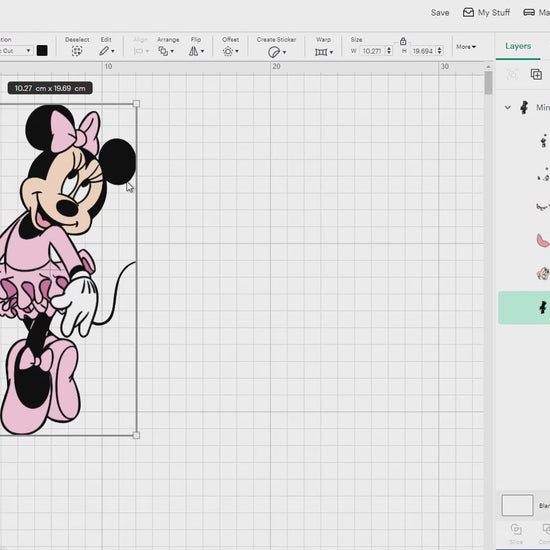Switch to the Layers tab

518,46
